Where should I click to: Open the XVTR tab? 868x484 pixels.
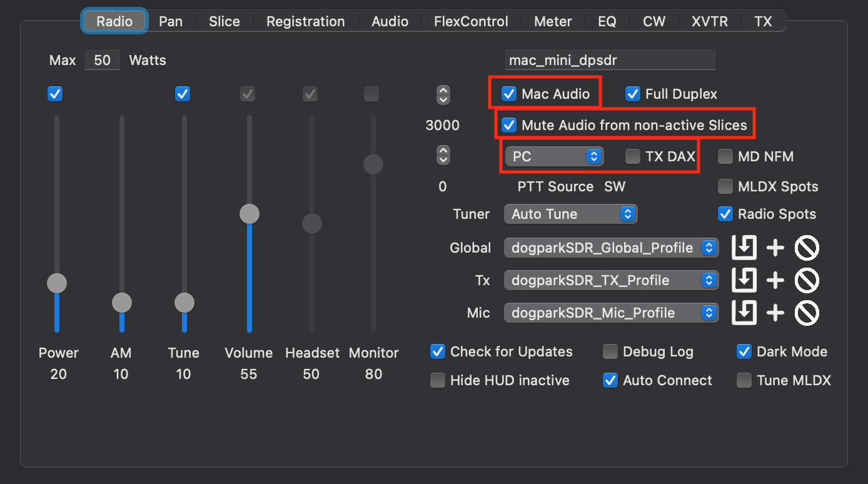pyautogui.click(x=709, y=21)
